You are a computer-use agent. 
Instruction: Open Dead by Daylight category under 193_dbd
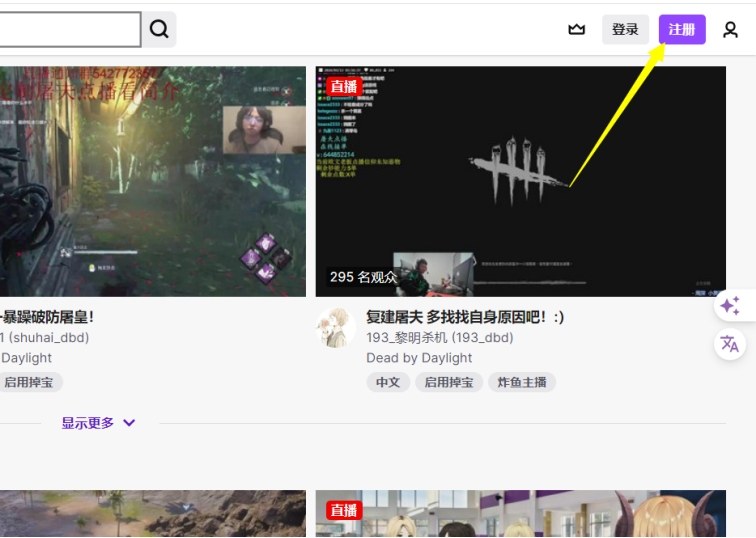coord(419,358)
